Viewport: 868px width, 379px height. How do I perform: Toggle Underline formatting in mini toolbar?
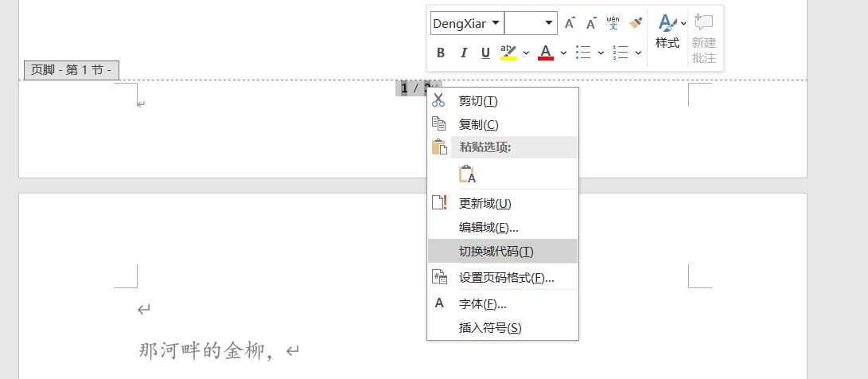point(485,53)
